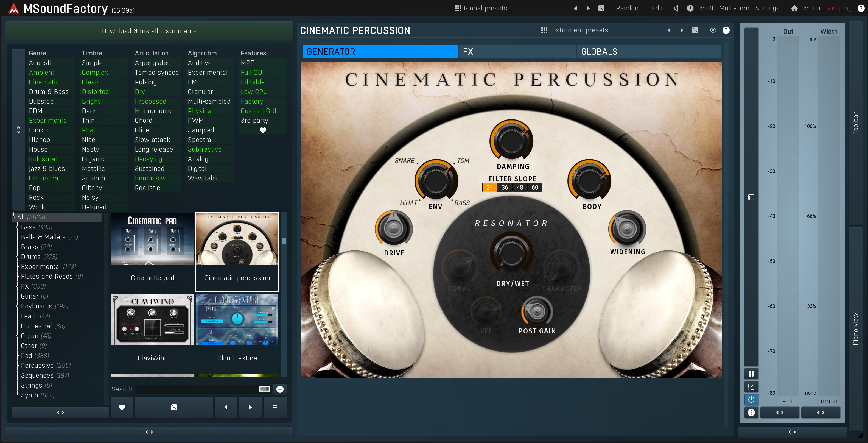
Task: Click the heart favorites button below search
Action: pyautogui.click(x=122, y=407)
